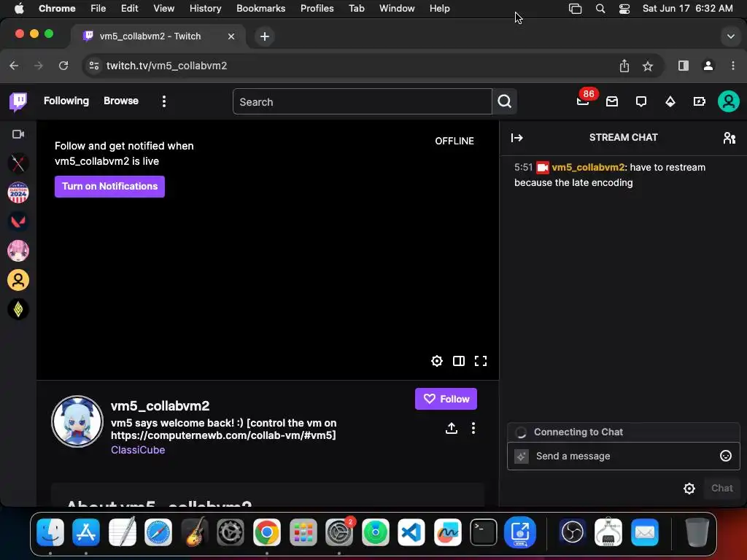Open the pink-haired avatar sidebar channel
Image resolution: width=747 pixels, height=560 pixels.
[18, 251]
